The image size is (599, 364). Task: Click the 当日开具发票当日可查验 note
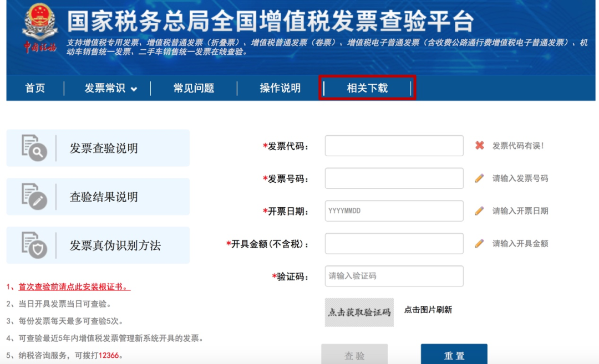(x=64, y=304)
